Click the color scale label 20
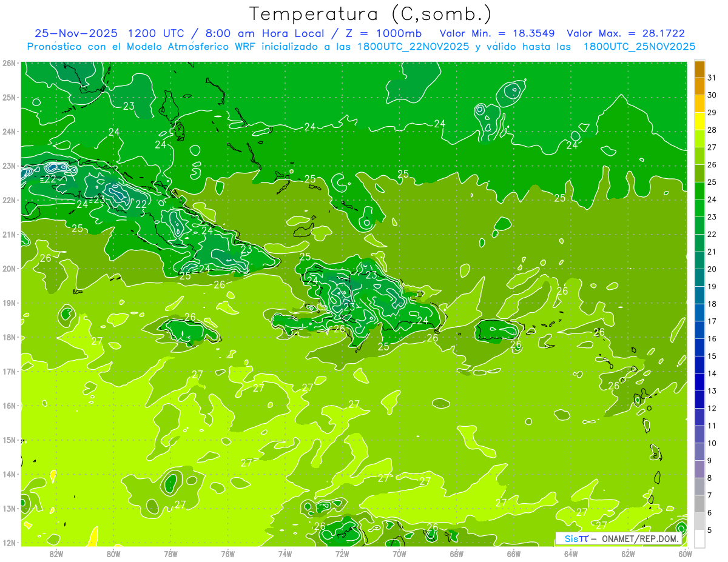Viewport: 728px width, 562px height. coord(712,269)
